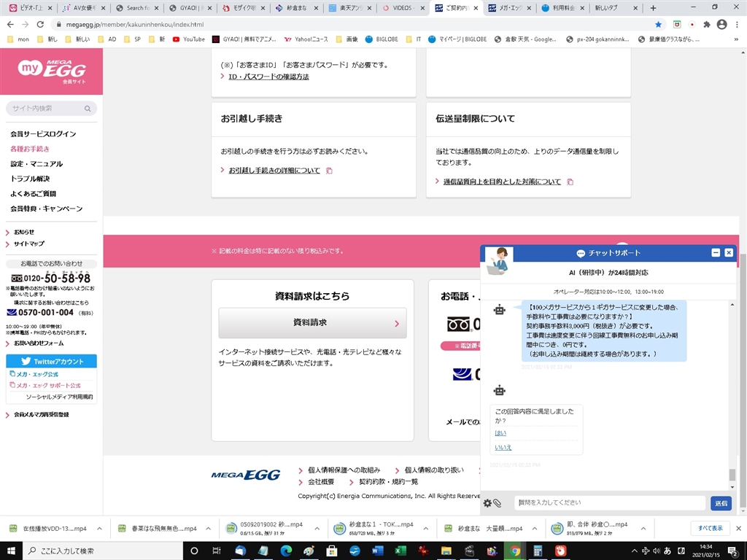Open Calculator from the taskbar
This screenshot has height=560, width=747.
538,551
